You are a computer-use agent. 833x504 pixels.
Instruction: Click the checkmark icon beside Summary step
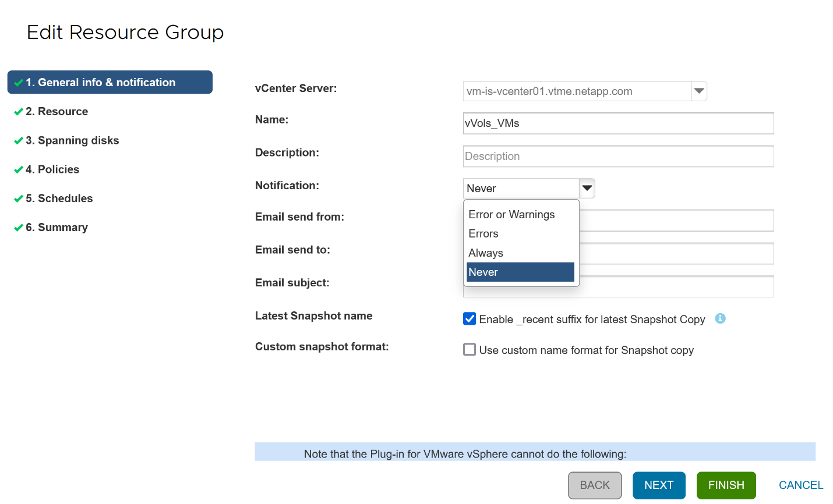point(19,228)
